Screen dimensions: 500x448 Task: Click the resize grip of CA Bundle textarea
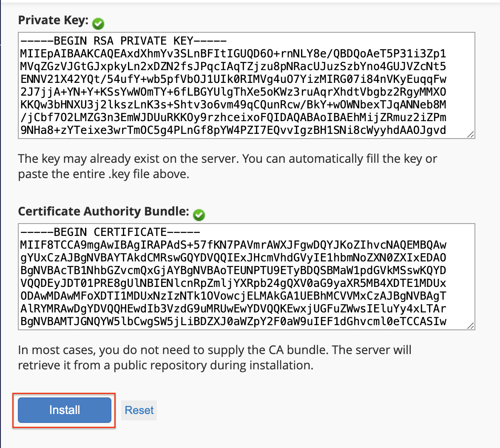coord(470,326)
